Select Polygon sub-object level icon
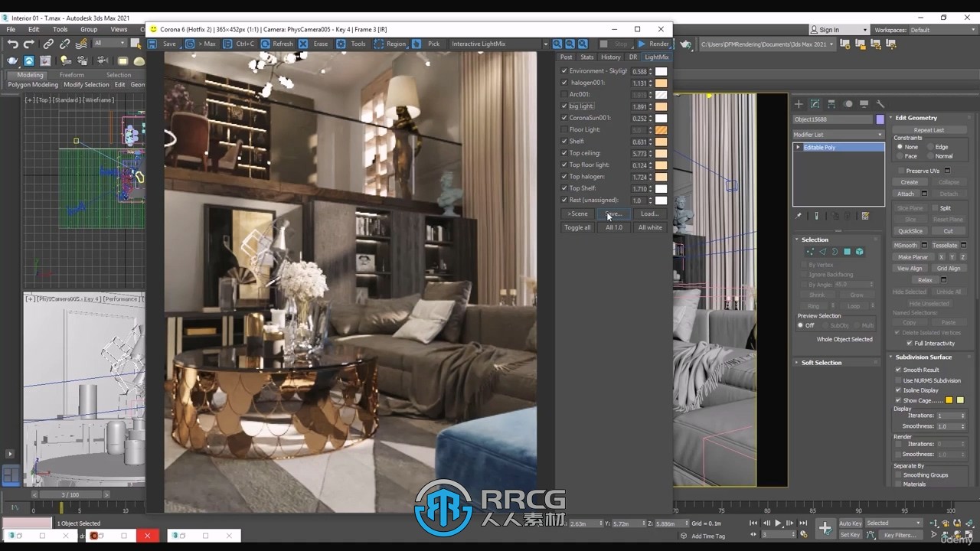The image size is (980, 551). click(x=847, y=251)
